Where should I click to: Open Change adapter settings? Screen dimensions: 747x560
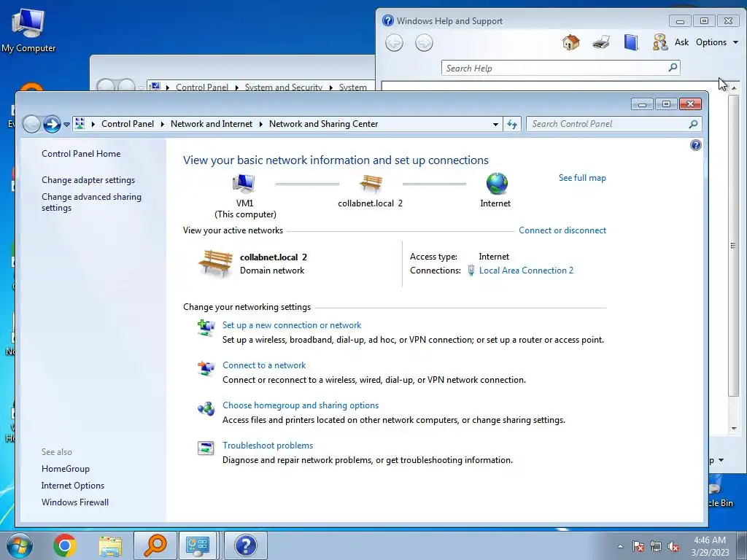point(88,180)
